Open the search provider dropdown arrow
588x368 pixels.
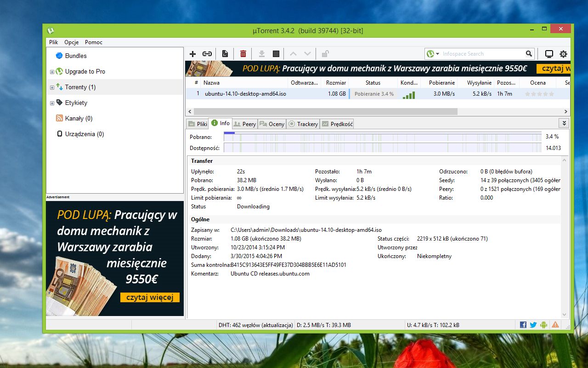pos(438,54)
